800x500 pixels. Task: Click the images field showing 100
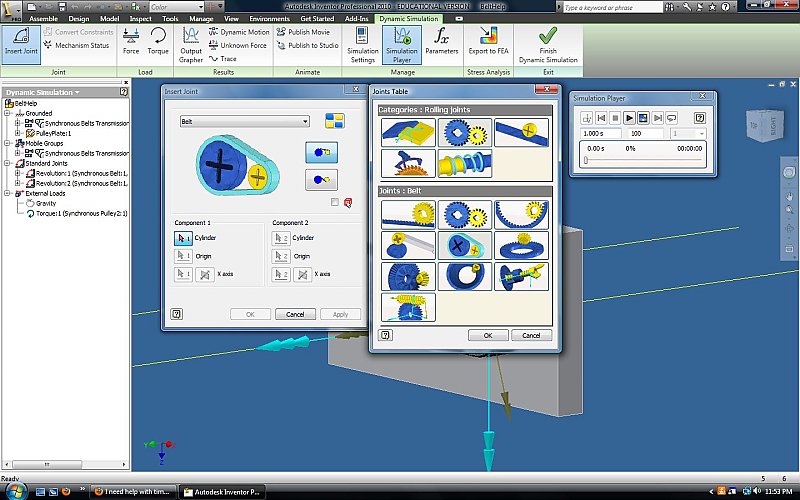click(645, 133)
